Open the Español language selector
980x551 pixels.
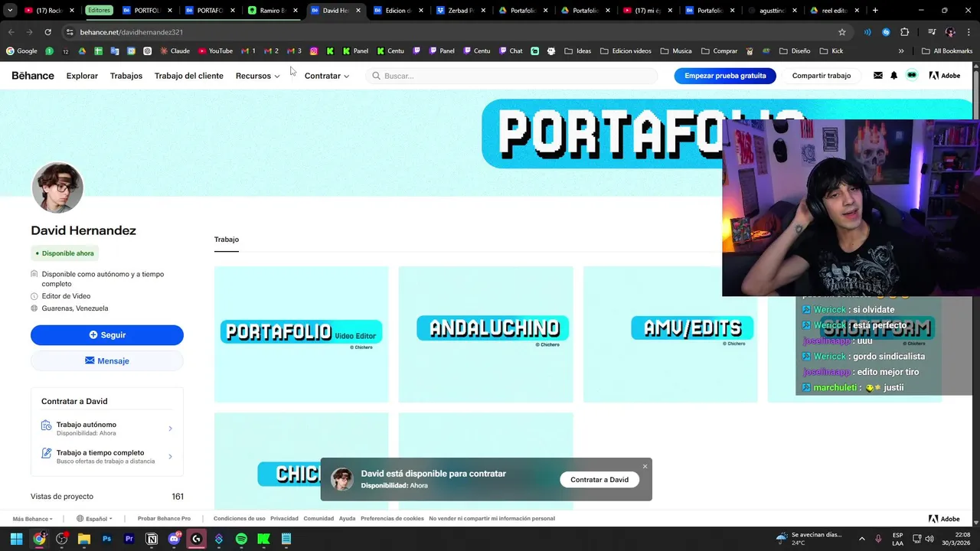point(95,519)
